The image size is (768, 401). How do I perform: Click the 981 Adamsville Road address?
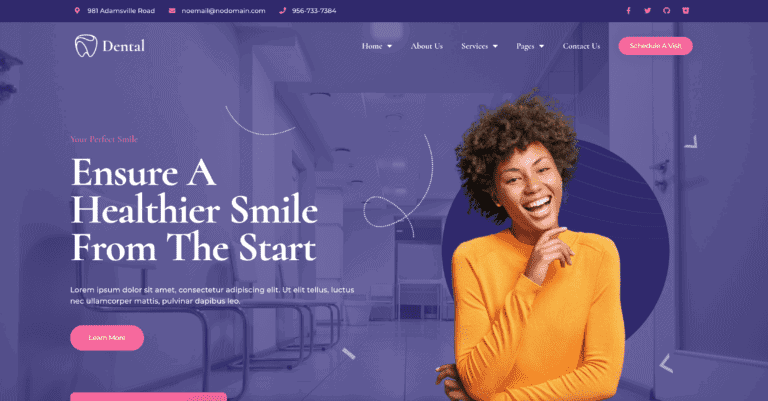coord(121,11)
